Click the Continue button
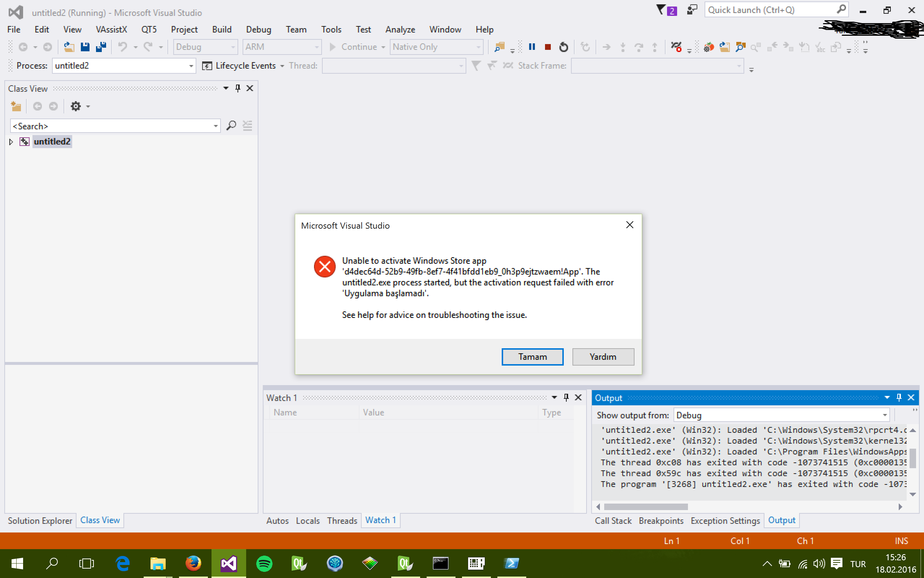924x578 pixels. coord(354,47)
